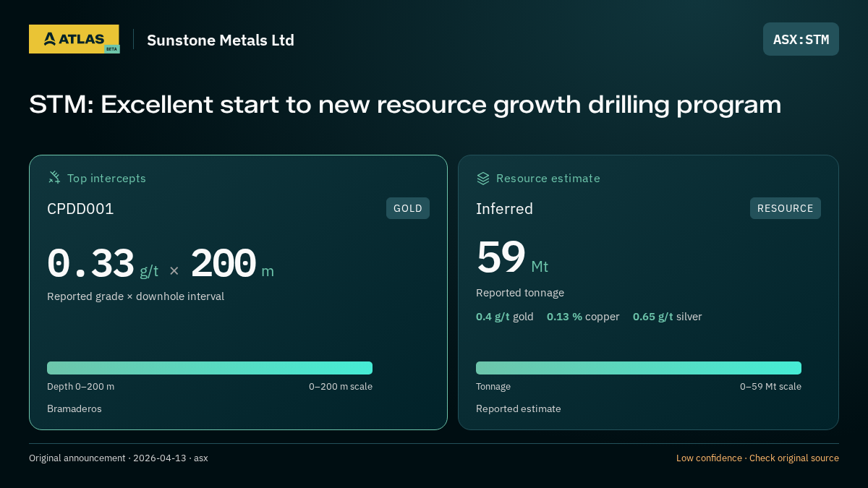Click the 0–59 Mt scale label
The image size is (868, 488).
[x=770, y=386]
